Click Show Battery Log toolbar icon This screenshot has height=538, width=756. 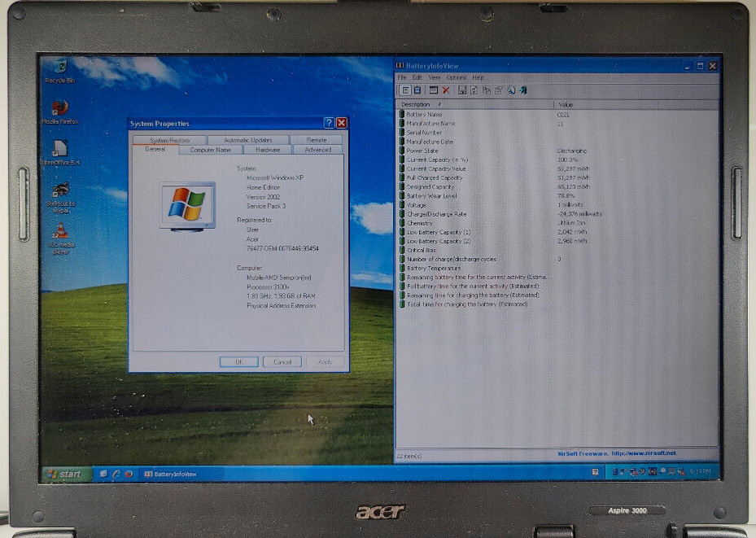click(x=417, y=90)
